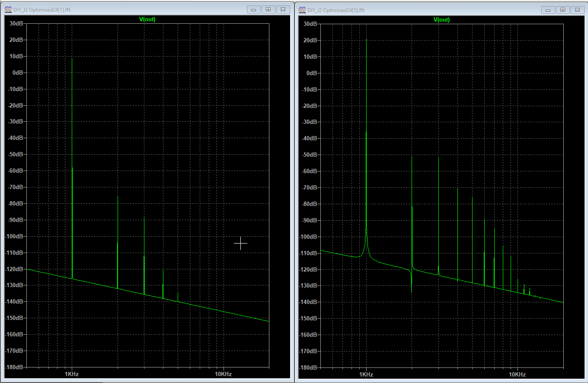Click the LTspice icon of the Optimised24[1].fft window

pyautogui.click(x=8, y=9)
